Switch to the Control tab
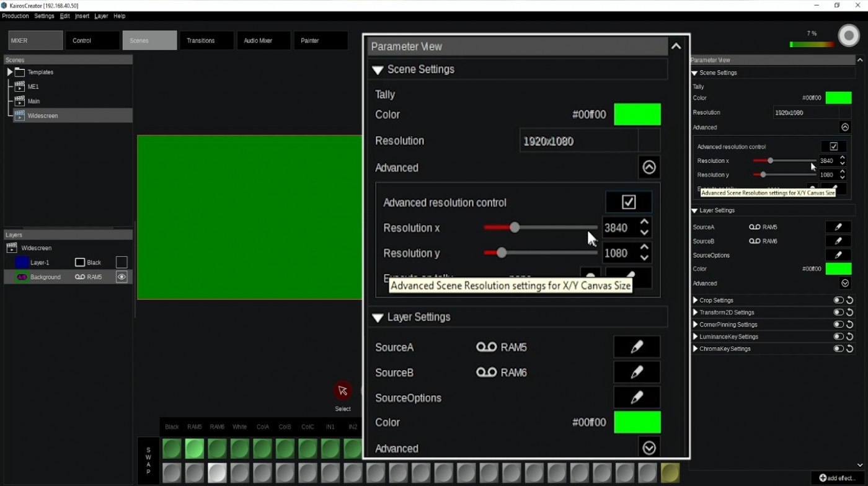The image size is (868, 486). 92,40
